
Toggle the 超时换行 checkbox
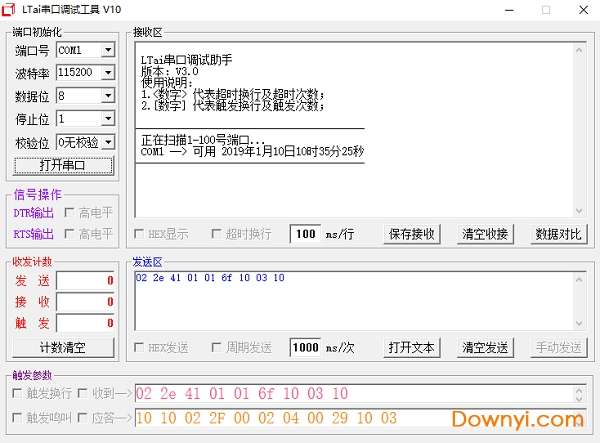[216, 234]
